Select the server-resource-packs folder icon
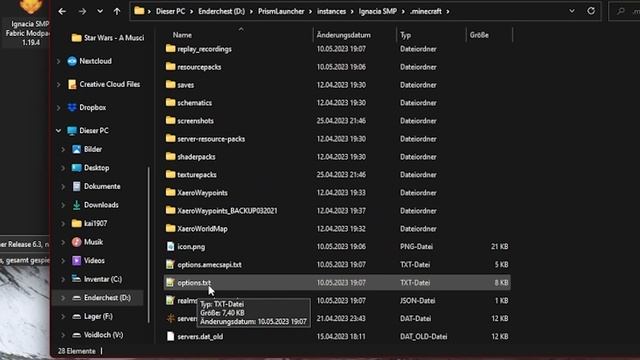This screenshot has height=360, width=640. (171, 138)
